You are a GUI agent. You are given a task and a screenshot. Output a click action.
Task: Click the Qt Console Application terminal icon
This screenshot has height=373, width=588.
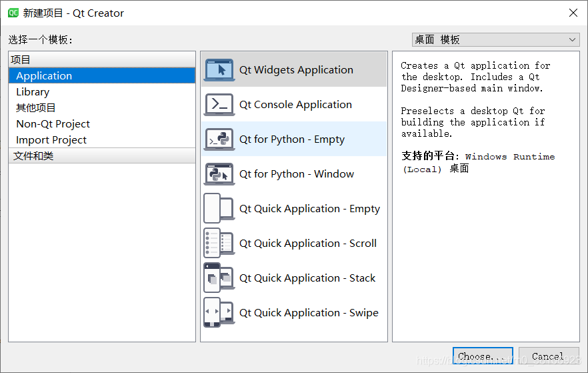point(219,105)
